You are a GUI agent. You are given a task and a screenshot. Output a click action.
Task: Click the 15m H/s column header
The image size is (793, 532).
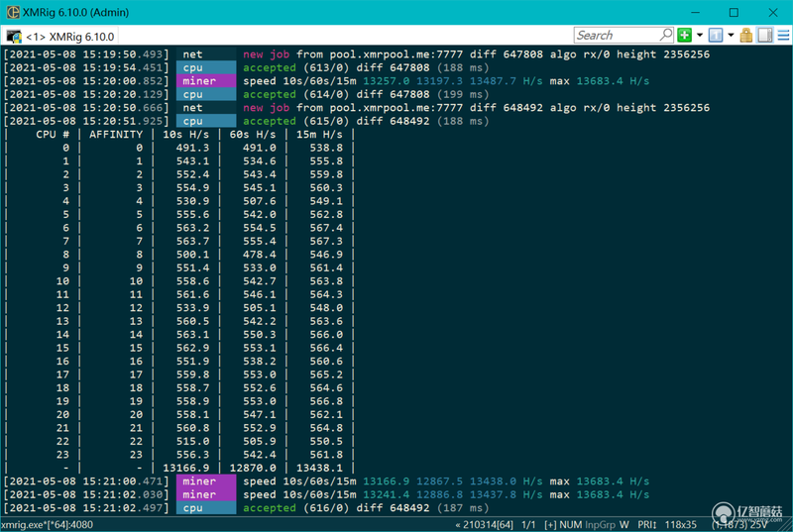319,135
